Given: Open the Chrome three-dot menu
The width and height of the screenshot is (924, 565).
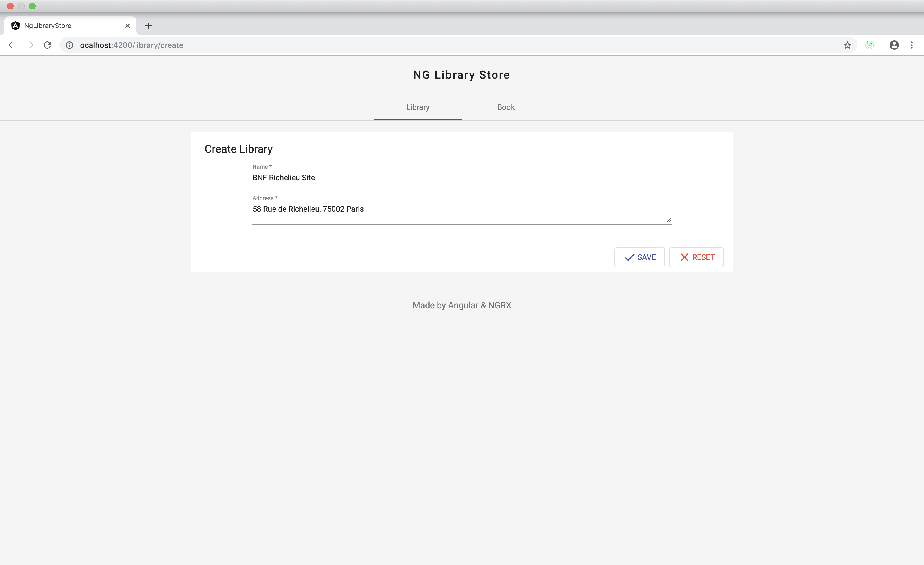Looking at the screenshot, I should (x=912, y=45).
